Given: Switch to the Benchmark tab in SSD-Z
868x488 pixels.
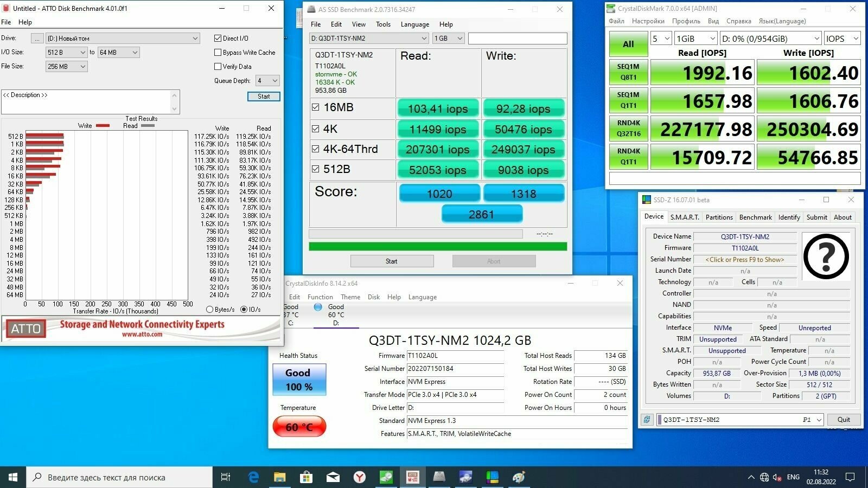Looking at the screenshot, I should point(755,217).
